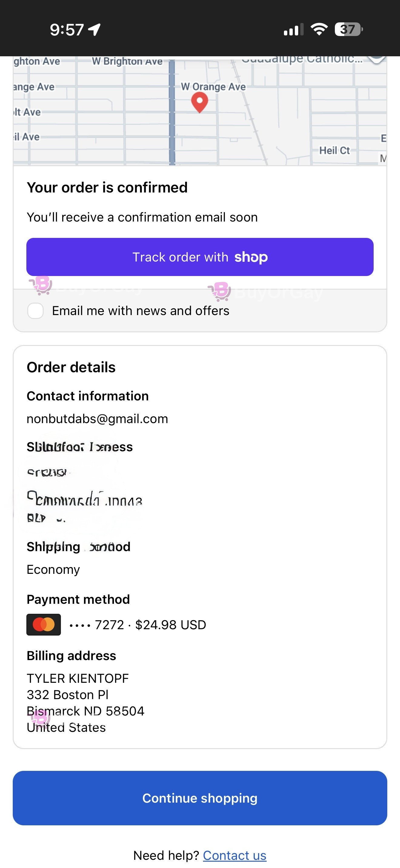
Task: Tap the card ending 7272 payment line
Action: 137,625
